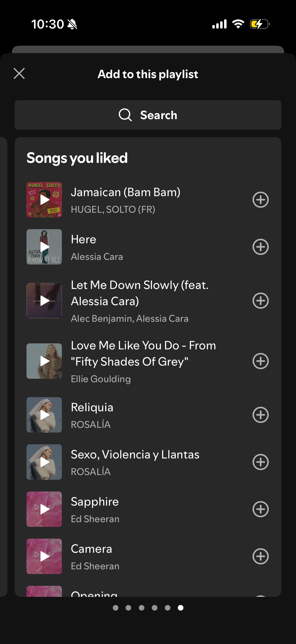Add "Reliquia" by ROSALÍA to the playlist

click(x=260, y=415)
